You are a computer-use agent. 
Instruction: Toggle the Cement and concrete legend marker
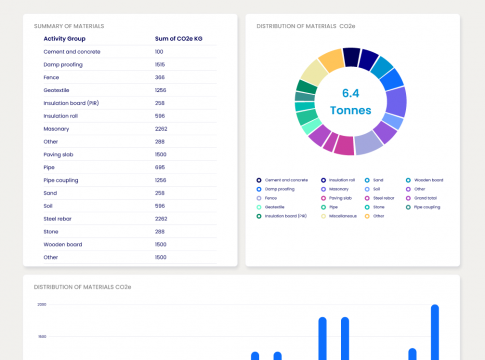(x=259, y=180)
